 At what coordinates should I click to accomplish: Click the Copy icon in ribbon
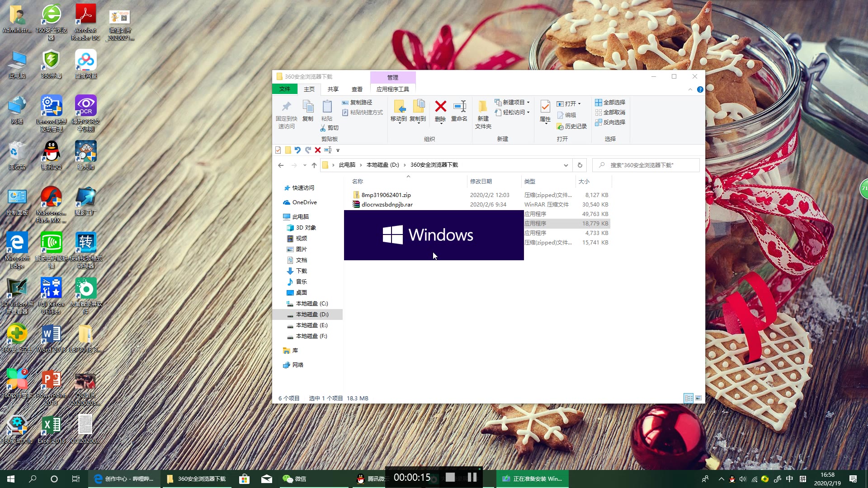pos(308,111)
